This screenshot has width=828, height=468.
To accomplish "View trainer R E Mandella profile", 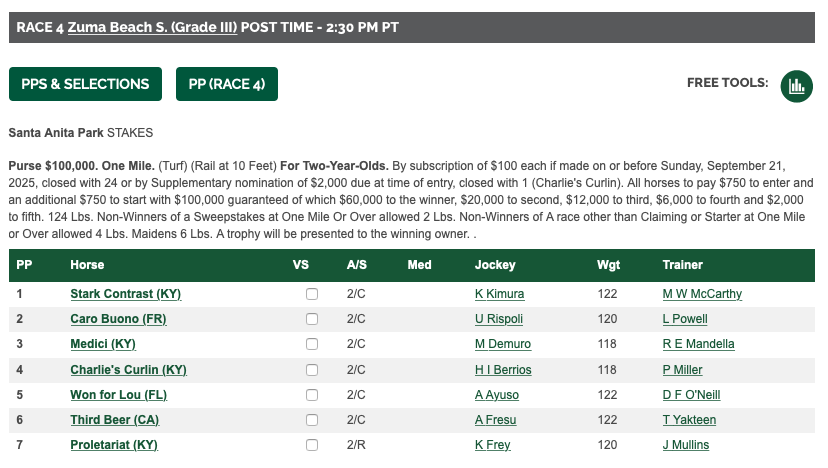I will 698,344.
